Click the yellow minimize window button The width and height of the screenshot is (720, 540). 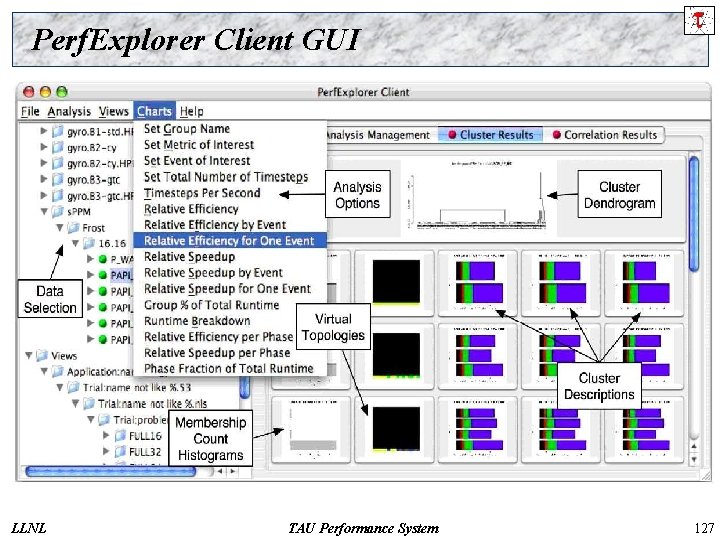pos(45,92)
